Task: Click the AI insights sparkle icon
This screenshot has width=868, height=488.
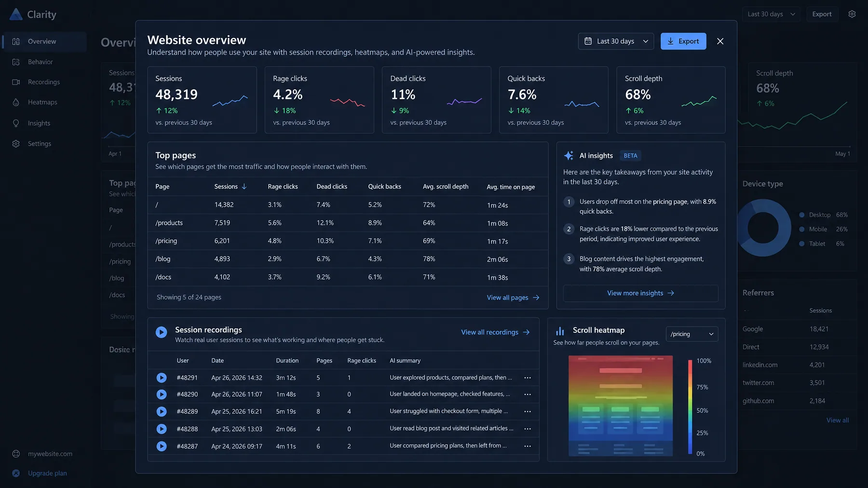Action: [x=569, y=155]
